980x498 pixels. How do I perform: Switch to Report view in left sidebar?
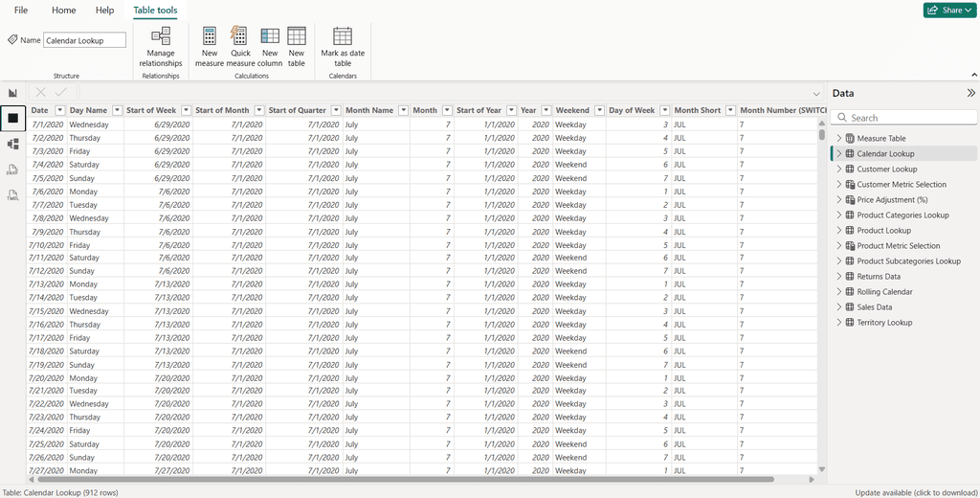tap(12, 93)
